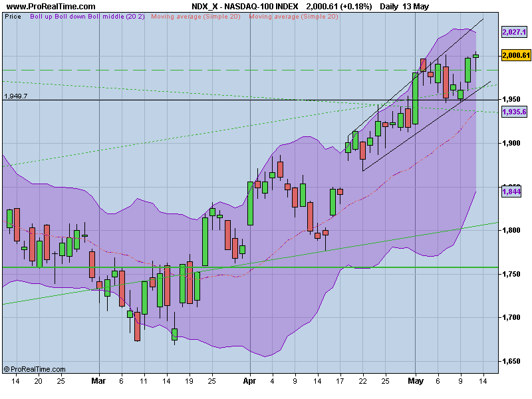Click the 1,750 price axis label
The image size is (532, 399).
point(511,274)
